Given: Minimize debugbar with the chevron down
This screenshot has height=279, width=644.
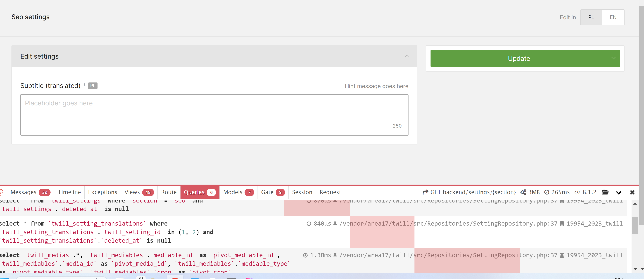Looking at the screenshot, I should 619,192.
